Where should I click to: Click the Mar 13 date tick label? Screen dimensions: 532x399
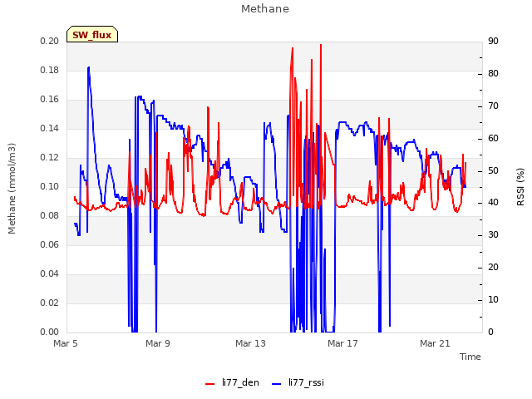(250, 343)
